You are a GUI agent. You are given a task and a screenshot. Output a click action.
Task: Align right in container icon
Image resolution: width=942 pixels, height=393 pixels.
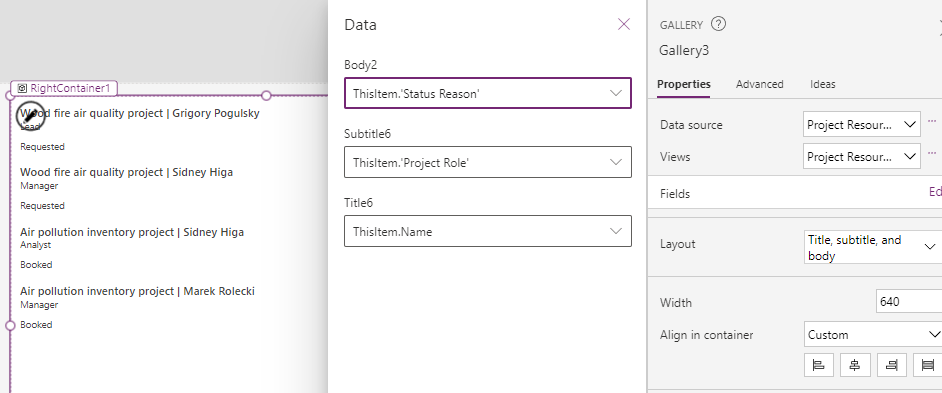[892, 365]
